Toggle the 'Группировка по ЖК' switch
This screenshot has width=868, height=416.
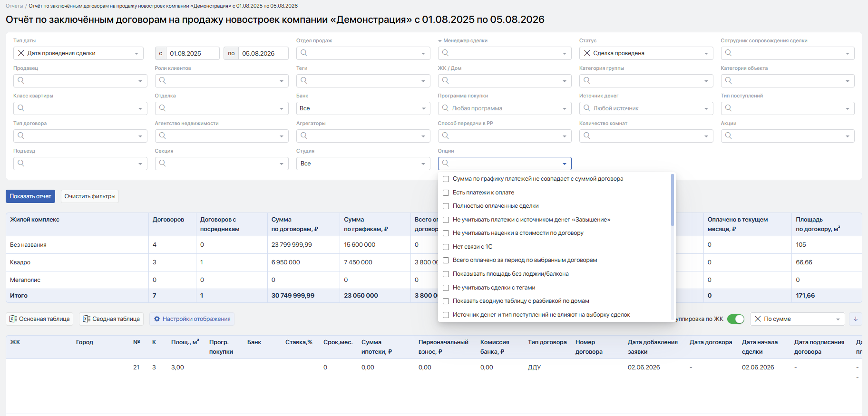click(736, 319)
